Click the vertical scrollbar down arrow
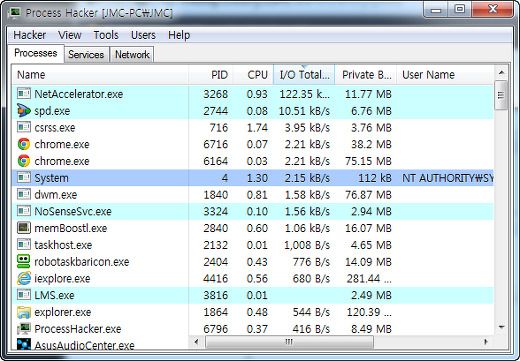 coord(501,327)
